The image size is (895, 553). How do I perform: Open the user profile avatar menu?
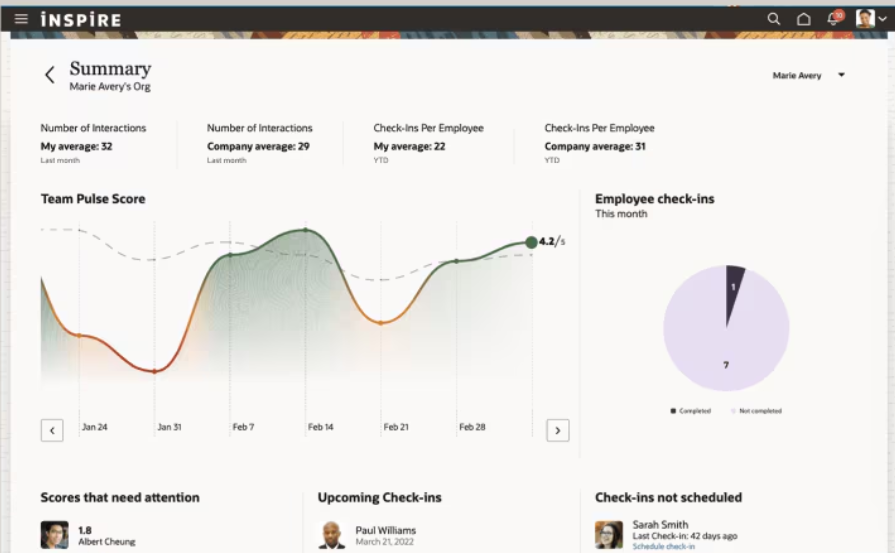coord(870,19)
